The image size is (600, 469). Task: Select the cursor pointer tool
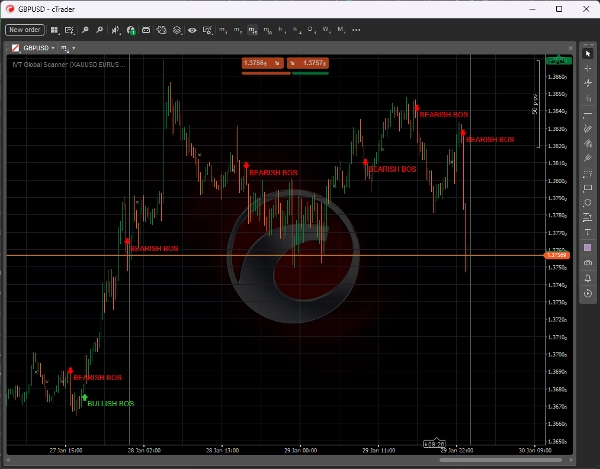588,54
